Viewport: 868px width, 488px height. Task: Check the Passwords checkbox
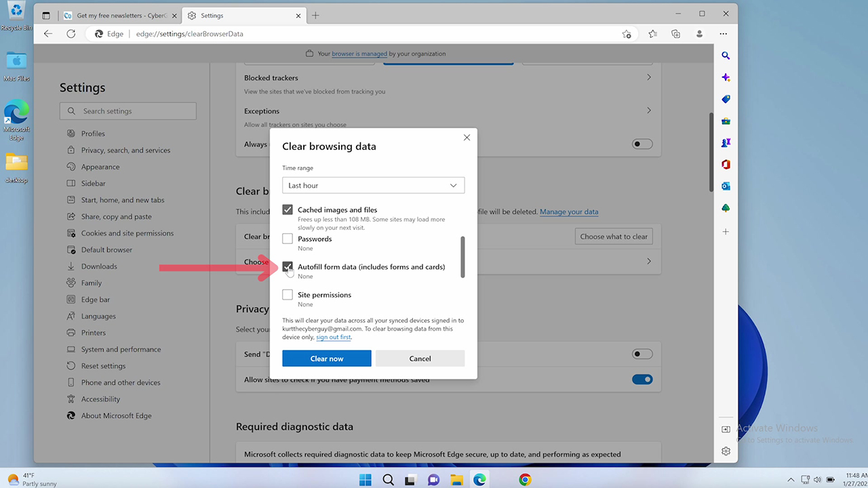click(x=287, y=238)
